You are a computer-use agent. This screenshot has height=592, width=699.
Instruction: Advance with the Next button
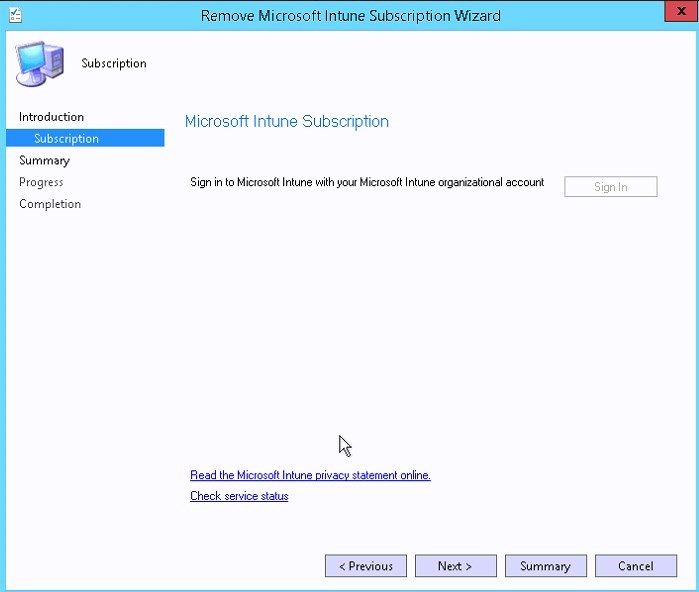coord(456,566)
